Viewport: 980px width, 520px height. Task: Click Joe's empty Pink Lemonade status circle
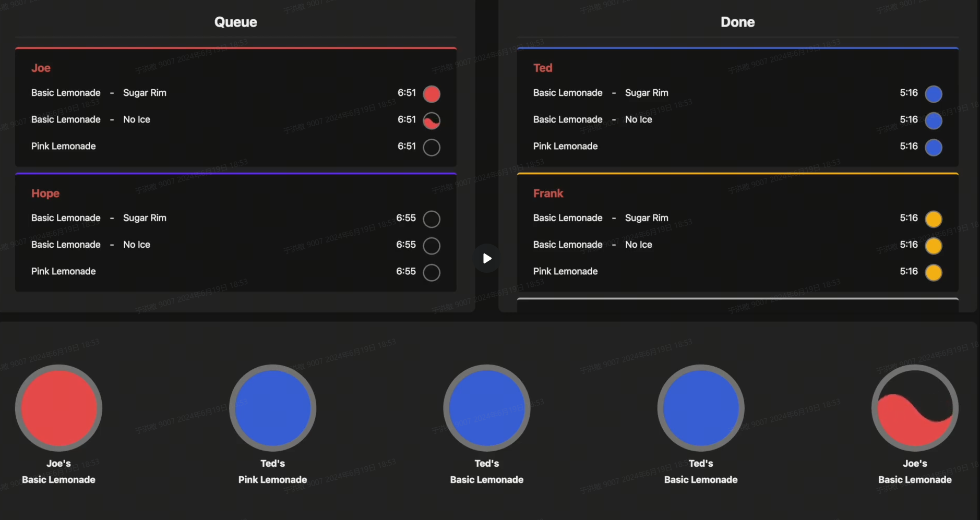pyautogui.click(x=432, y=147)
